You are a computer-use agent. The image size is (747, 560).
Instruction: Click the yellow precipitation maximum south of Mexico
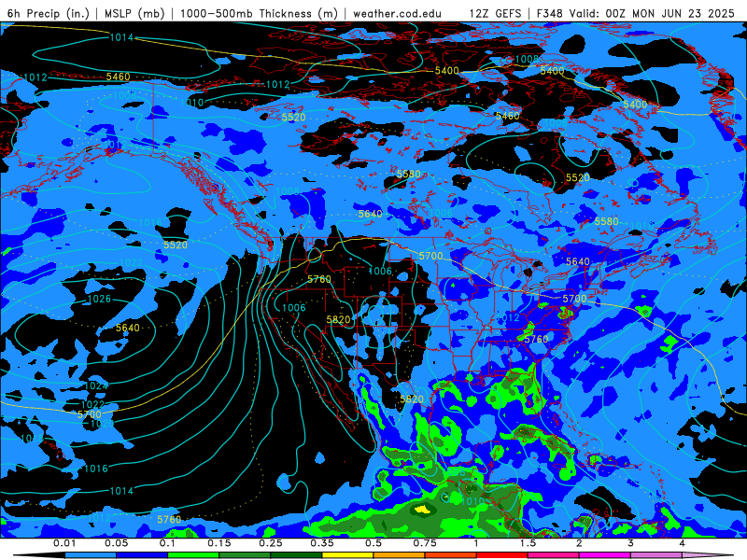[423, 509]
